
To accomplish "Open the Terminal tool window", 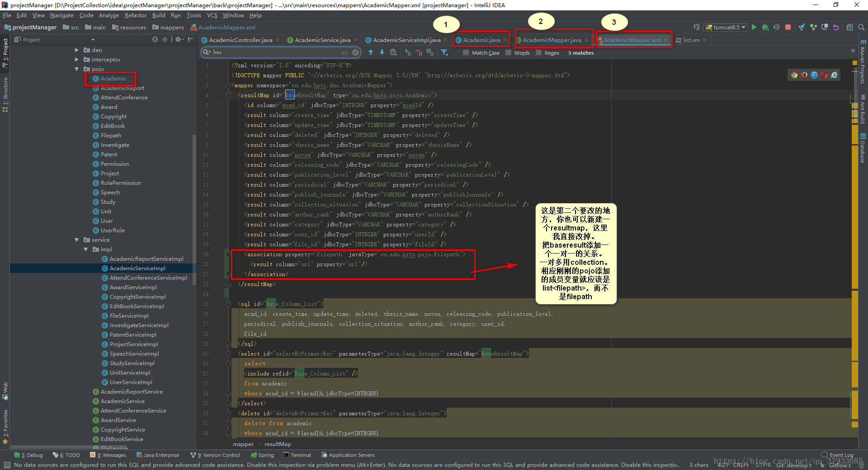I will click(x=297, y=455).
